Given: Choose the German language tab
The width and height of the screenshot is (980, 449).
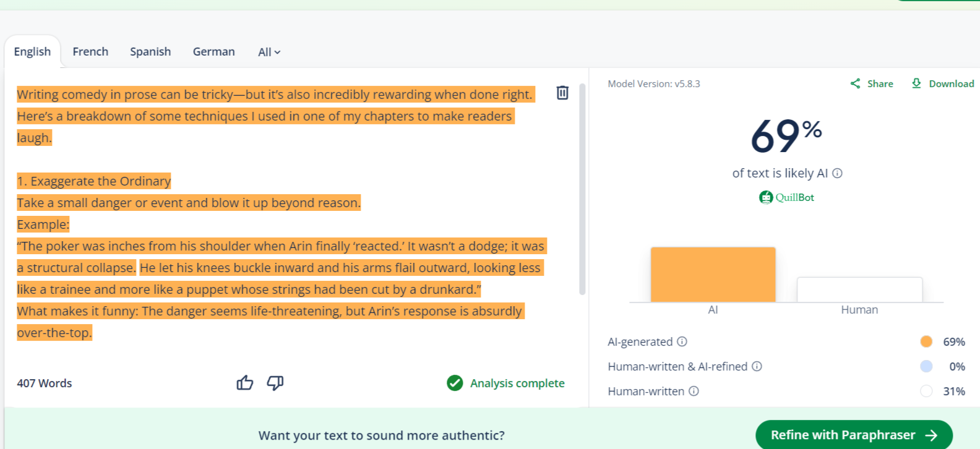Looking at the screenshot, I should coord(213,52).
